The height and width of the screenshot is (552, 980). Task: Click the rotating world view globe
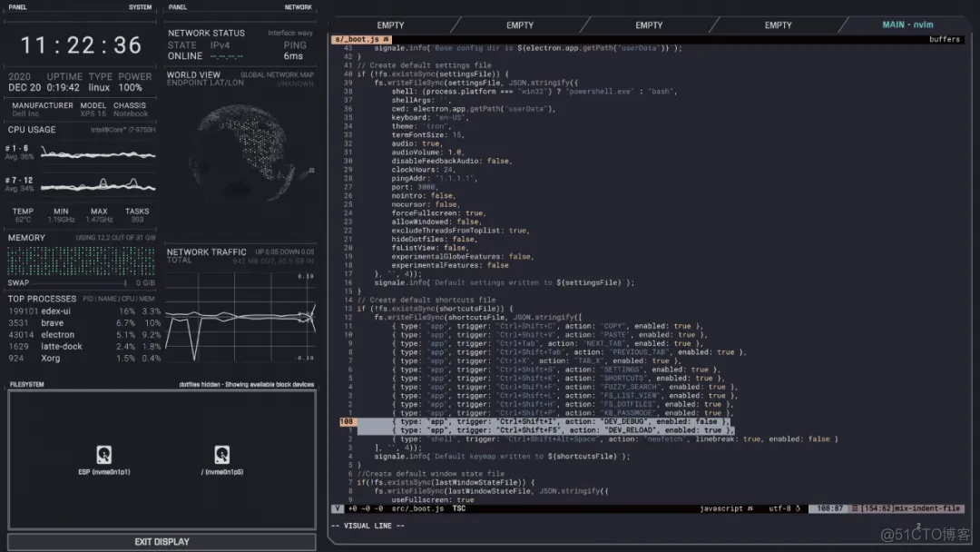(253, 152)
